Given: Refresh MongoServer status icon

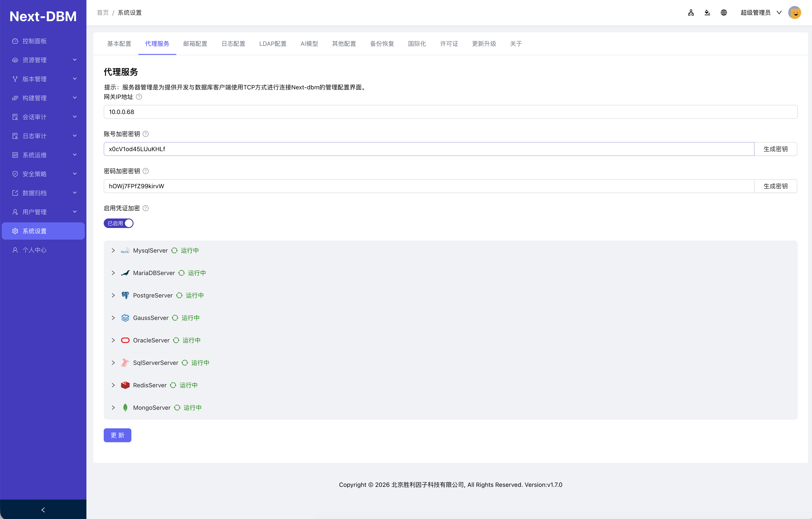Looking at the screenshot, I should point(177,408).
